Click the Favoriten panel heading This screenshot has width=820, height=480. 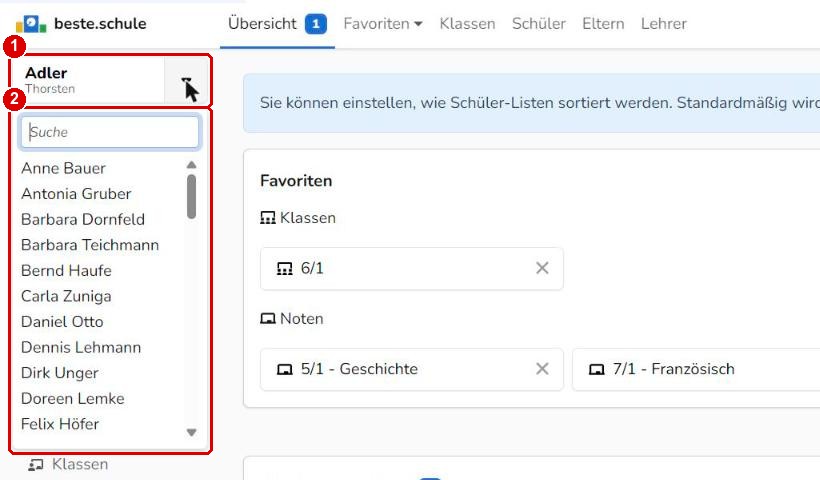296,181
